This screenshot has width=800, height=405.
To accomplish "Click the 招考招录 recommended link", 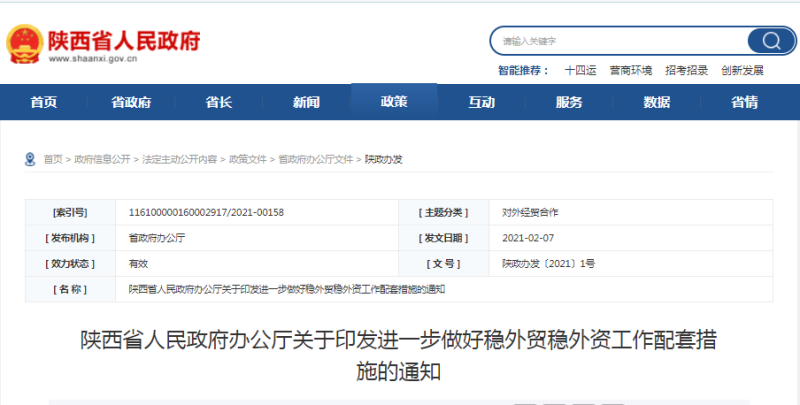I will click(686, 70).
